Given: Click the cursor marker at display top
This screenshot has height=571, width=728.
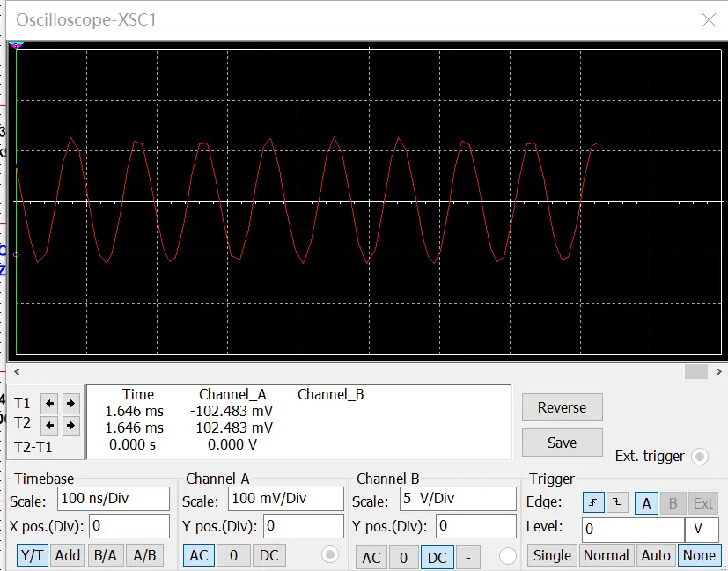Looking at the screenshot, I should point(16,46).
